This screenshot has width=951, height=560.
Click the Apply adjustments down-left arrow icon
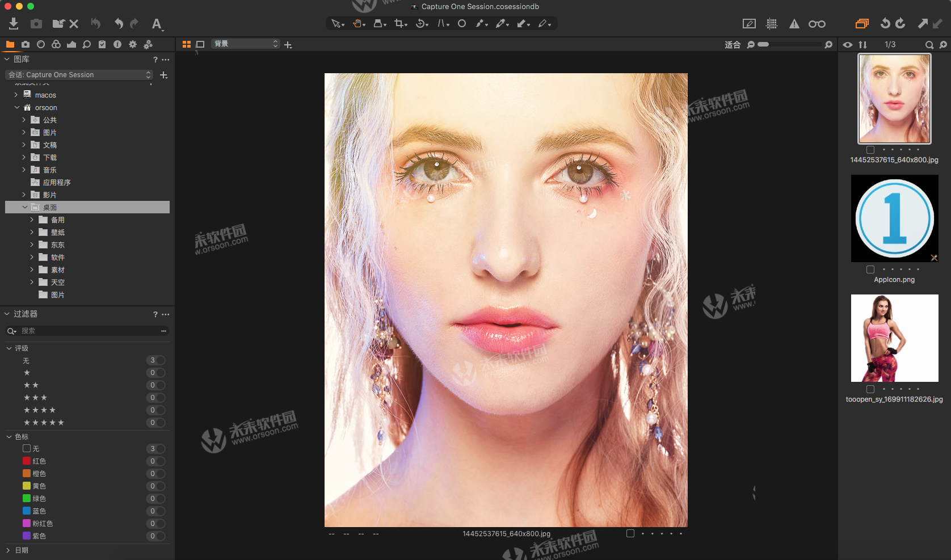pos(937,23)
